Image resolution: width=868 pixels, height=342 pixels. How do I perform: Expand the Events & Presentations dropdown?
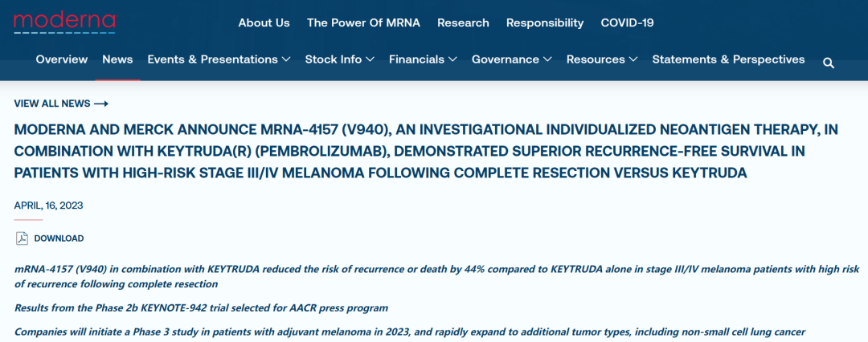coord(218,59)
